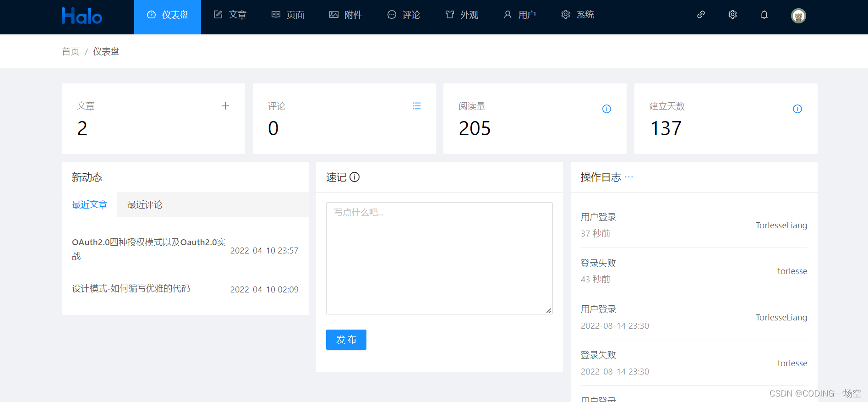This screenshot has width=868, height=402.
Task: Click the 发布 publish button
Action: click(x=346, y=340)
